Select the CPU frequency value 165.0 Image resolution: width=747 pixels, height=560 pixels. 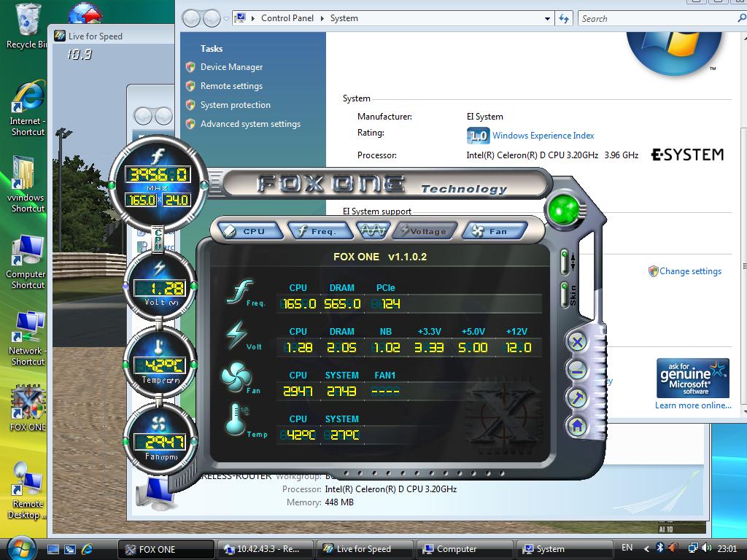click(x=299, y=304)
